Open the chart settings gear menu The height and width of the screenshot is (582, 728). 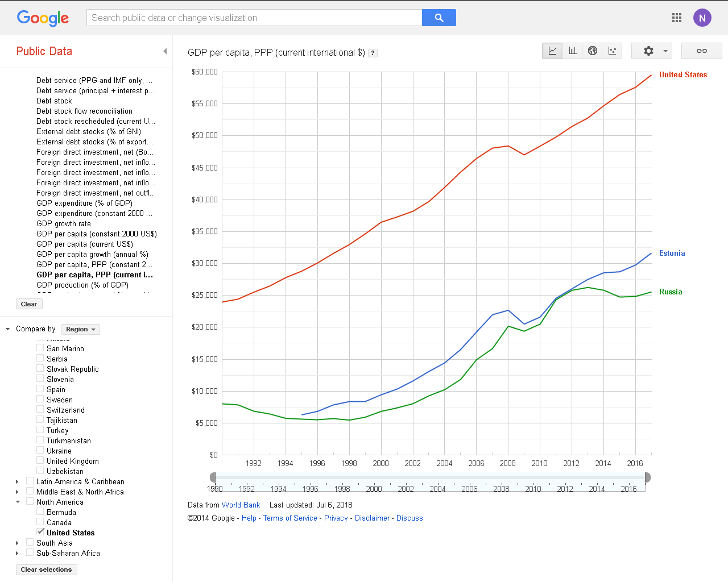point(652,51)
